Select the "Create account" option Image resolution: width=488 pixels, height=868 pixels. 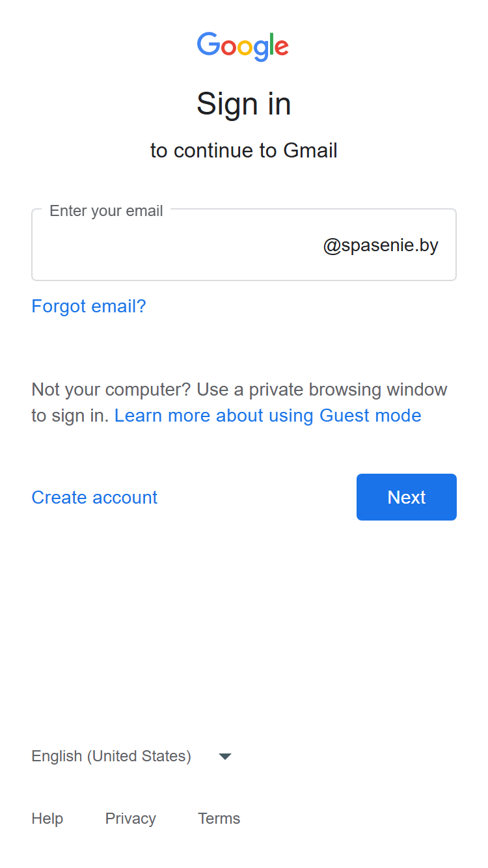(x=94, y=497)
